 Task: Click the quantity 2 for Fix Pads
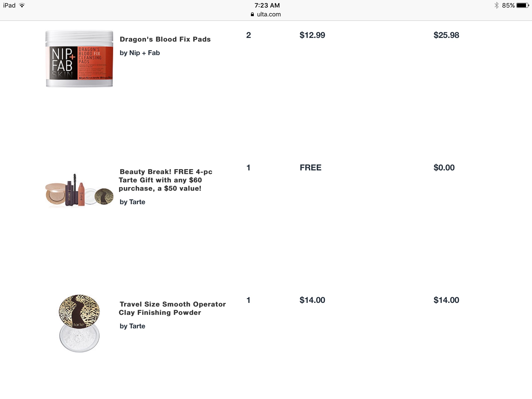click(249, 35)
